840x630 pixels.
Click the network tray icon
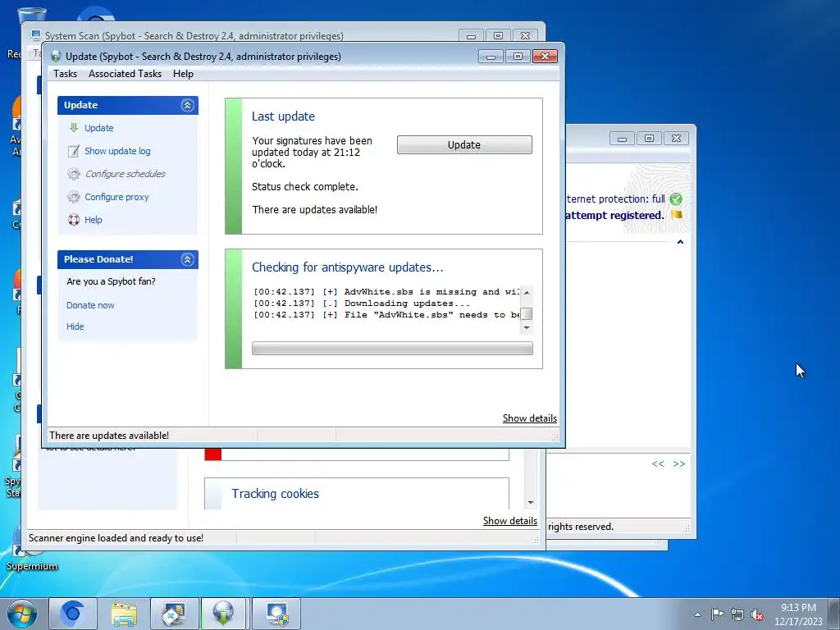tap(737, 614)
